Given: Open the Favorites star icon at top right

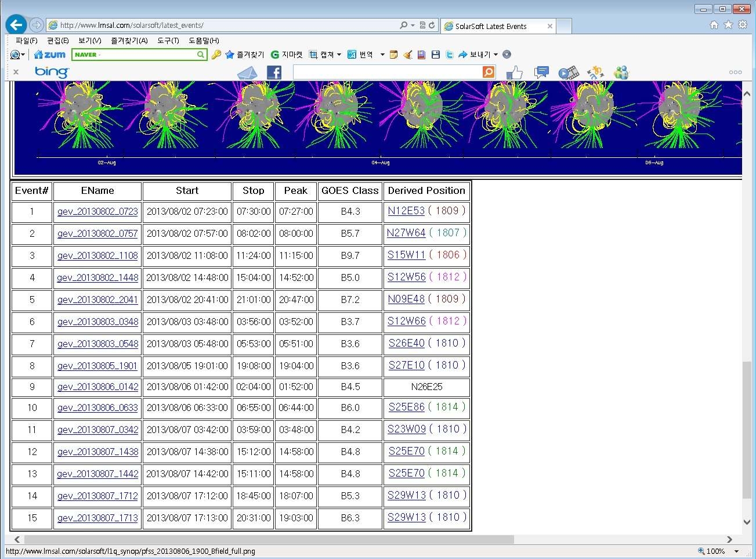Looking at the screenshot, I should (728, 25).
